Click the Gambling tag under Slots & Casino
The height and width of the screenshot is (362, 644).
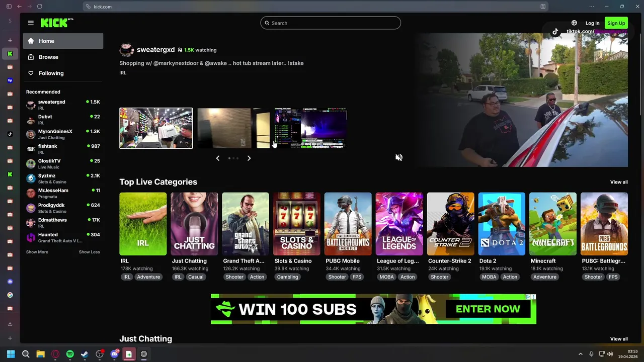click(288, 277)
